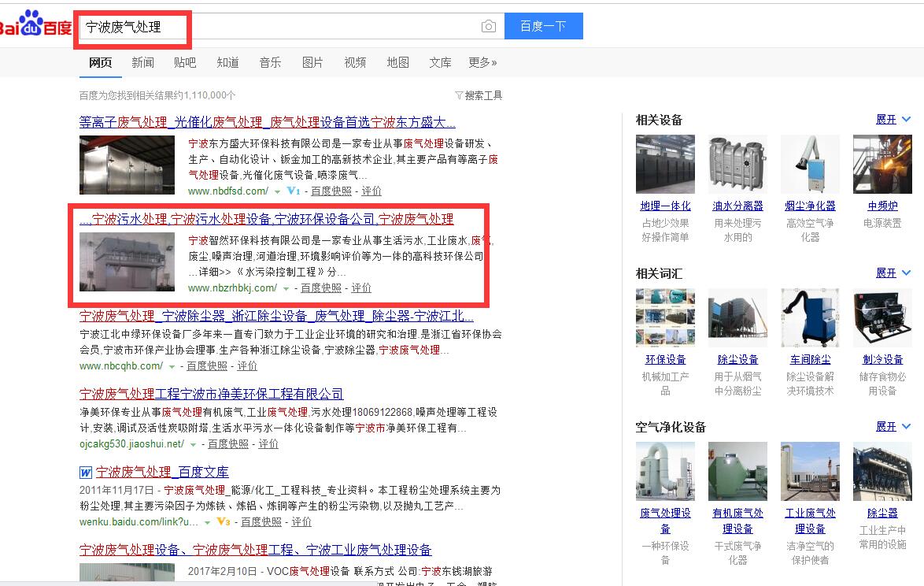Open the 地埋一体化 link
This screenshot has height=586, width=924.
pyautogui.click(x=665, y=206)
